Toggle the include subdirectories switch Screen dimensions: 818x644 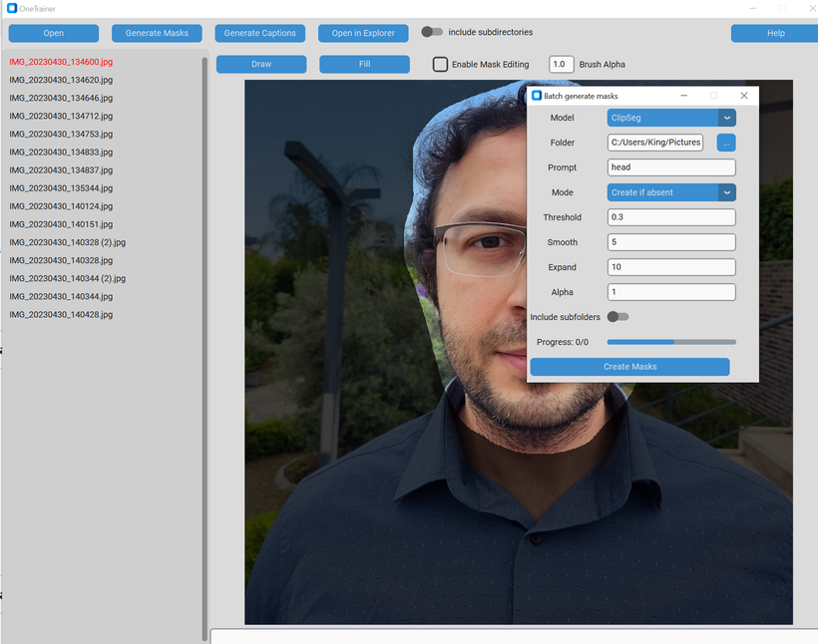point(433,31)
